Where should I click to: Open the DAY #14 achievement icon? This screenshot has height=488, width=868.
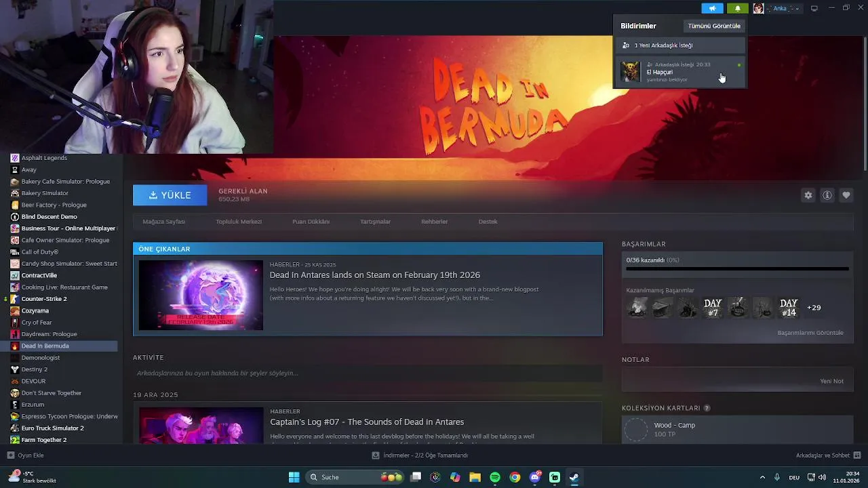[x=789, y=308]
